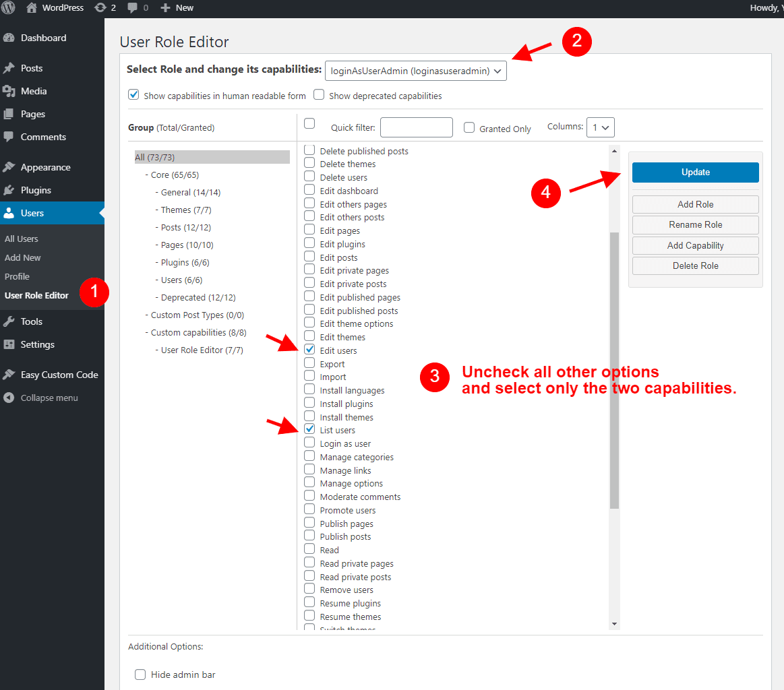Click the capabilities list scrollbar thumb
The width and height of the screenshot is (784, 690).
[x=614, y=370]
